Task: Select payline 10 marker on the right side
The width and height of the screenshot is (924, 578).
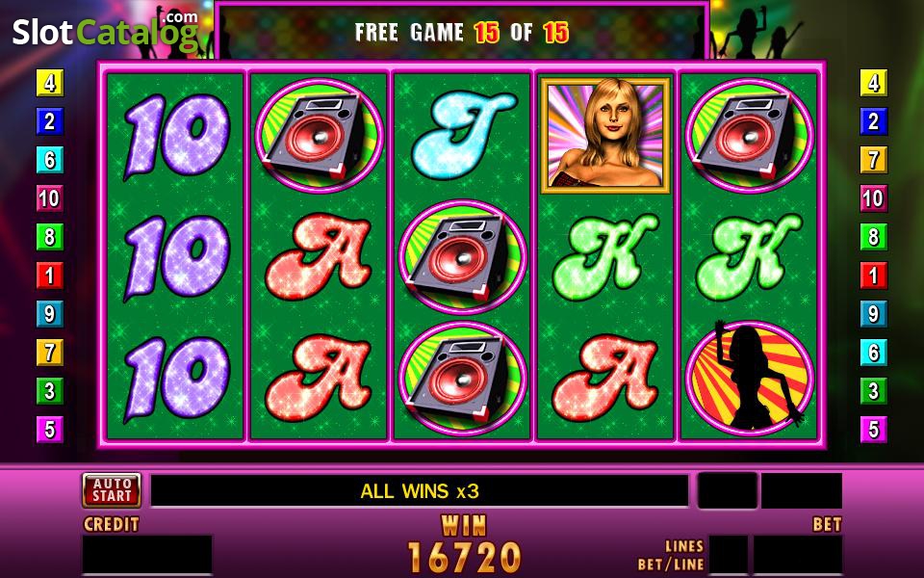Action: point(873,198)
